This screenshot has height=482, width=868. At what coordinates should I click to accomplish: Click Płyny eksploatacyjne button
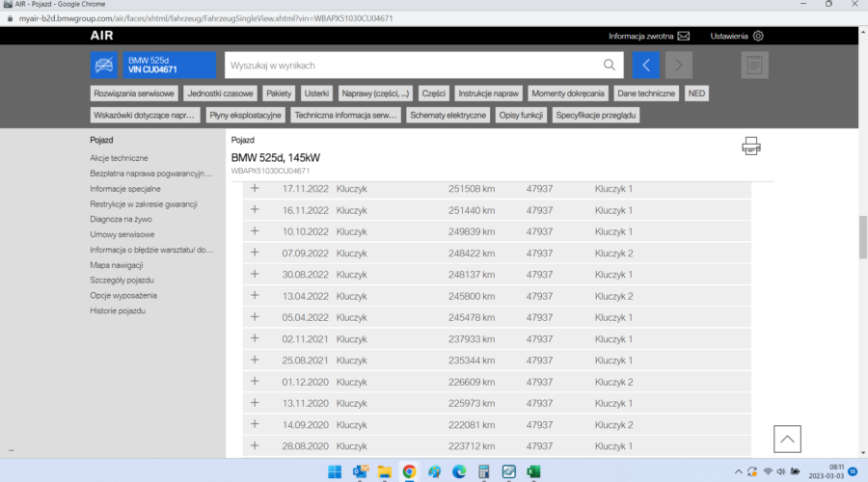point(245,115)
